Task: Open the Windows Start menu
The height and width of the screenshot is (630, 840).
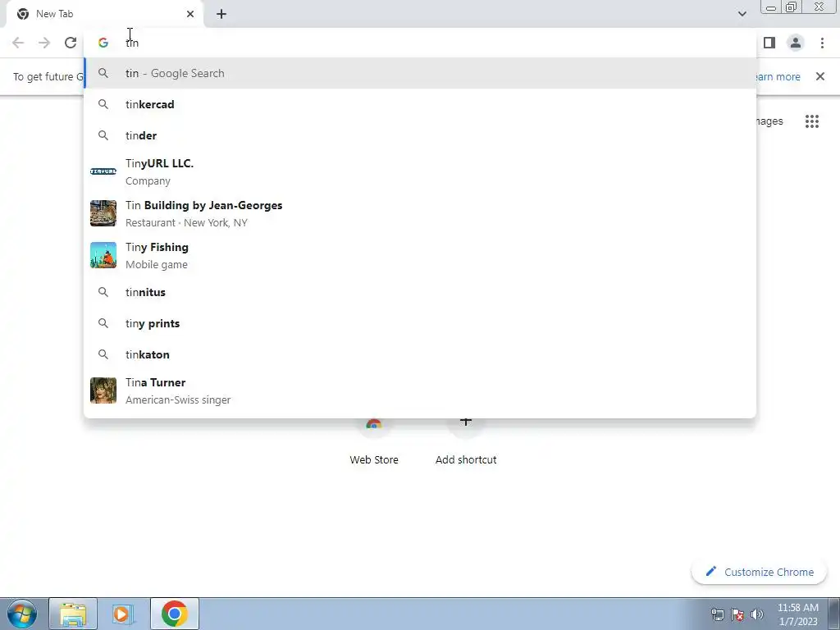Action: tap(22, 614)
